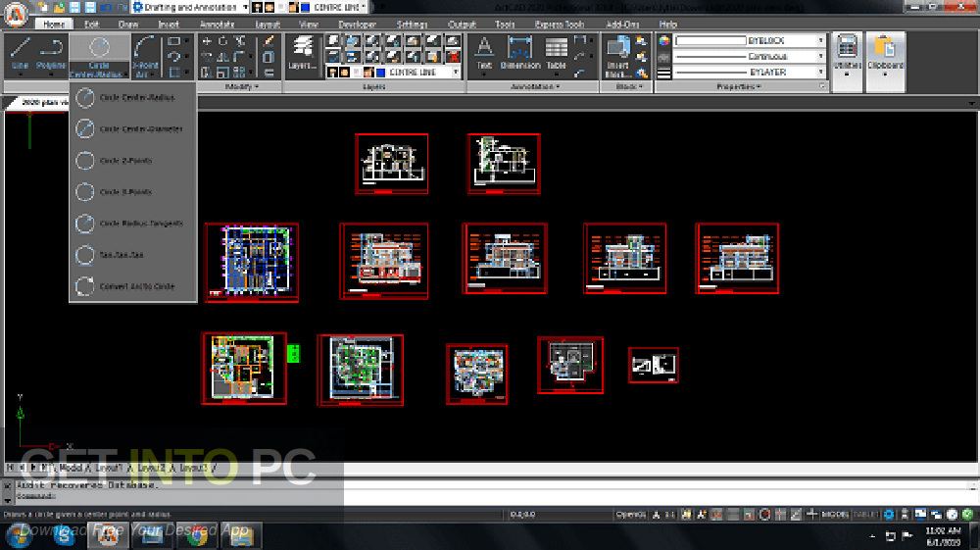Toggle grid display in status bar
The height and width of the screenshot is (550, 980).
tap(732, 515)
